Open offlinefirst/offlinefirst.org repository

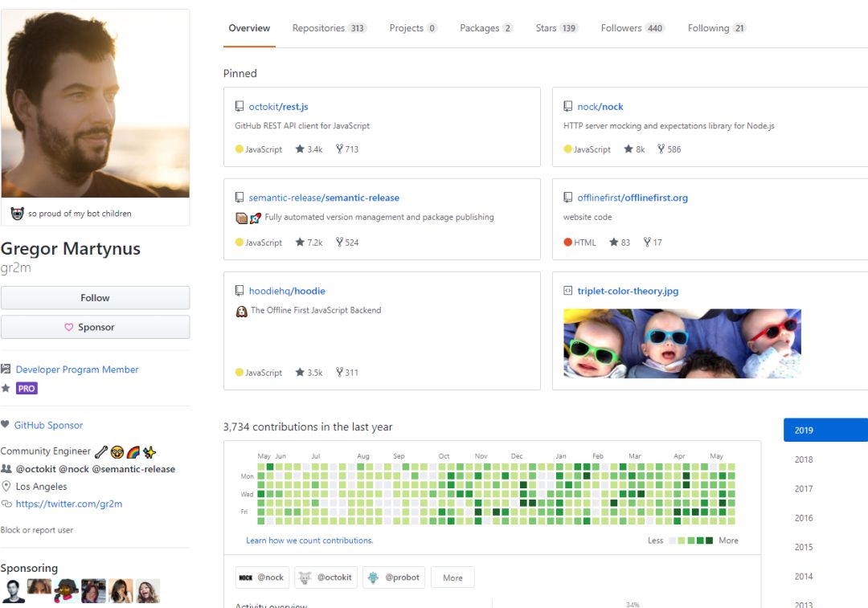pyautogui.click(x=633, y=198)
